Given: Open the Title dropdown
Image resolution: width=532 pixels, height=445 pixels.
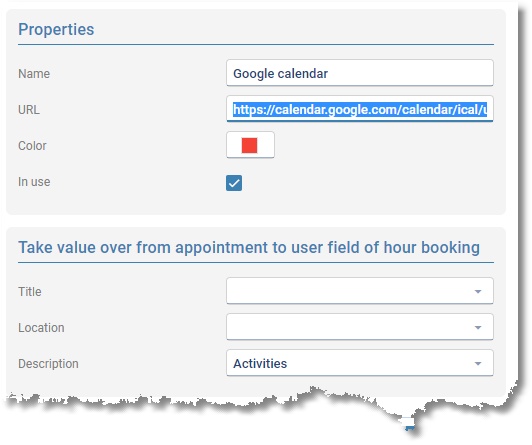Looking at the screenshot, I should (360, 291).
